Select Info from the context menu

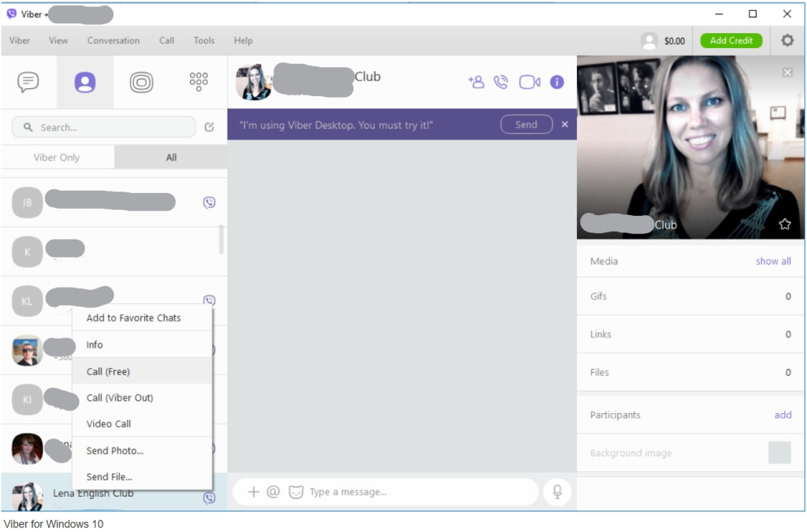tap(142, 344)
